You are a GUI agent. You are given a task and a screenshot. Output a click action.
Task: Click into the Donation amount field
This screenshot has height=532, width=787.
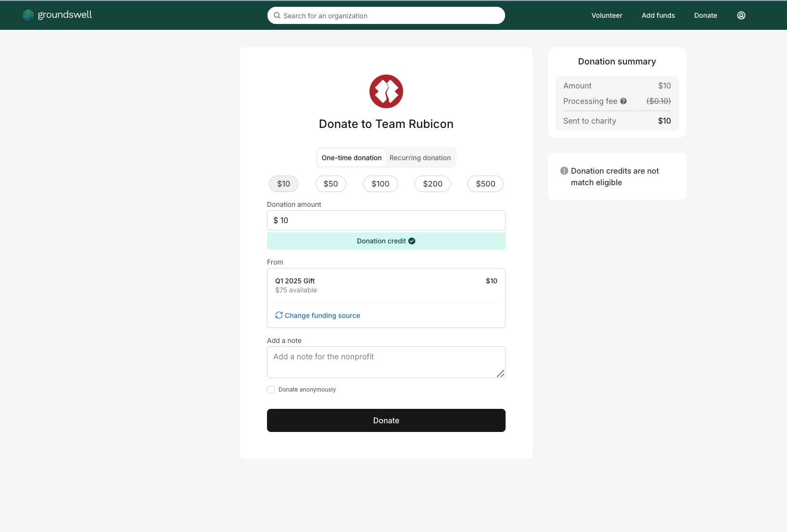386,220
